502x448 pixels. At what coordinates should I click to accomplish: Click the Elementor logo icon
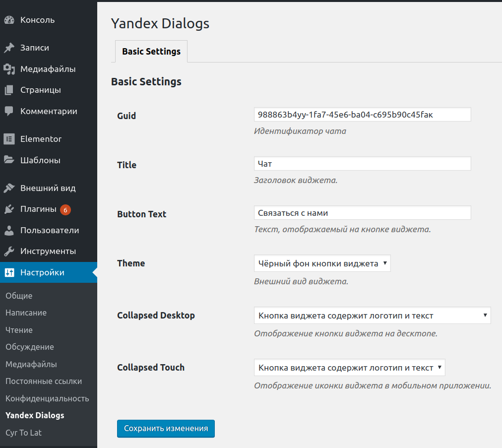click(9, 139)
